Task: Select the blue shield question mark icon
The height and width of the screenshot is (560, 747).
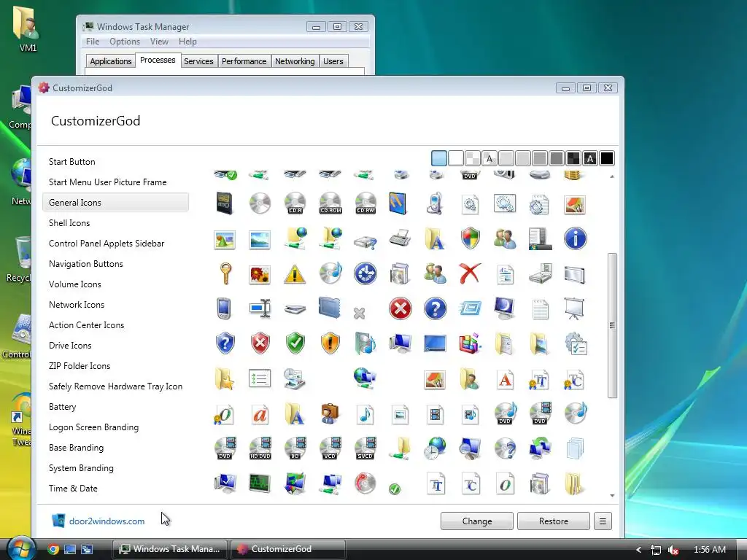Action: 225,343
